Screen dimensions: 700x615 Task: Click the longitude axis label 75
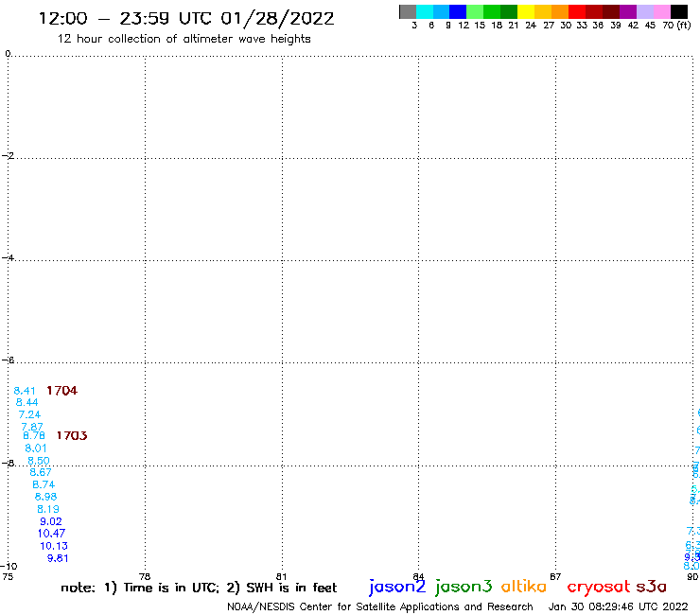[x=8, y=576]
